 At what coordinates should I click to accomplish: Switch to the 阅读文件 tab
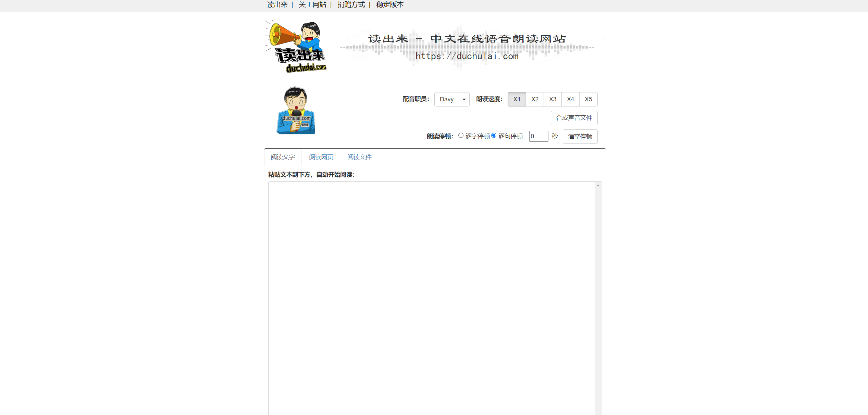pos(359,157)
